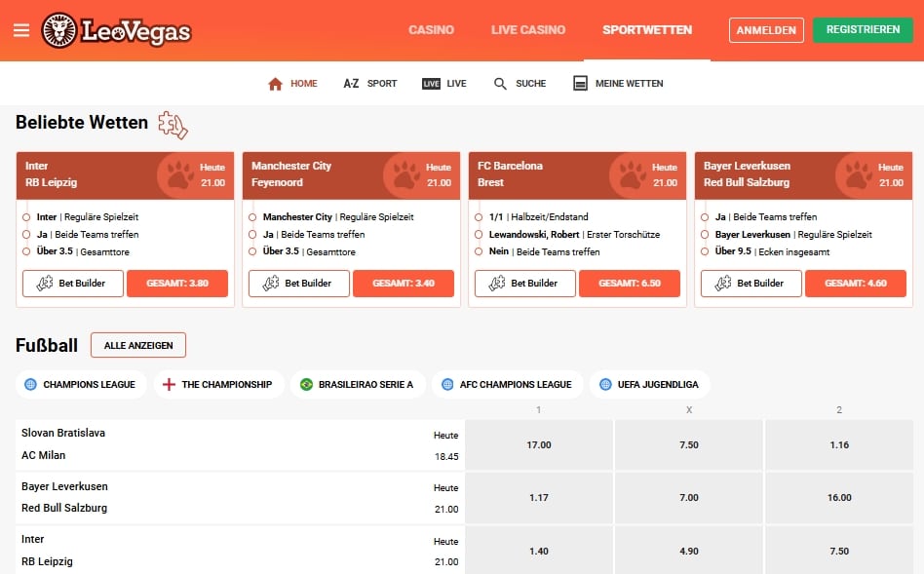Filter by The Championship league chip
Screen dimensions: 924x574
(x=218, y=384)
